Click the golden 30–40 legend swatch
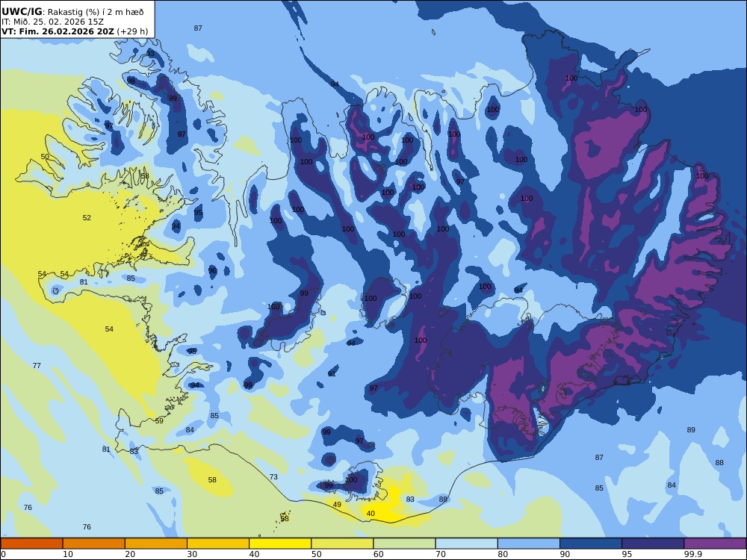 pyautogui.click(x=218, y=544)
